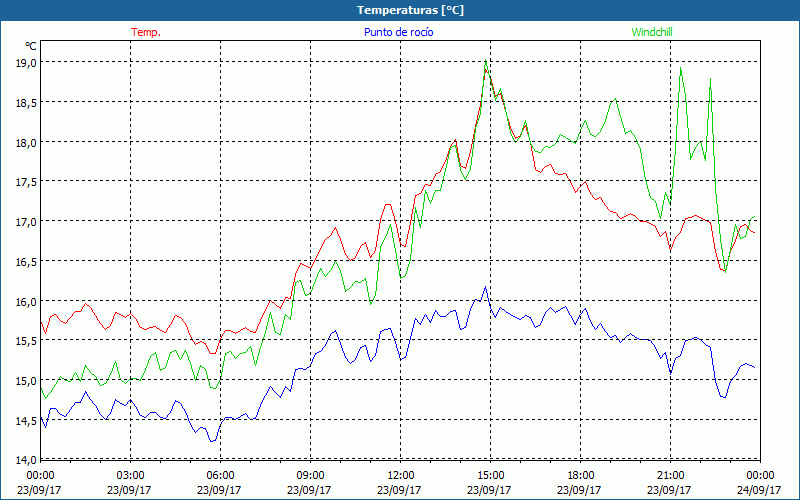Click the 03:00 time axis label
The width and height of the screenshot is (800, 500).
pyautogui.click(x=131, y=475)
